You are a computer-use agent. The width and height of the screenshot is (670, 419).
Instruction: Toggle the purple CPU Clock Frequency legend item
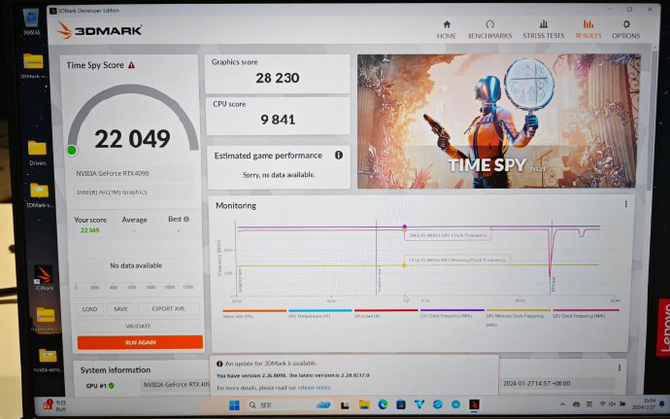452,314
